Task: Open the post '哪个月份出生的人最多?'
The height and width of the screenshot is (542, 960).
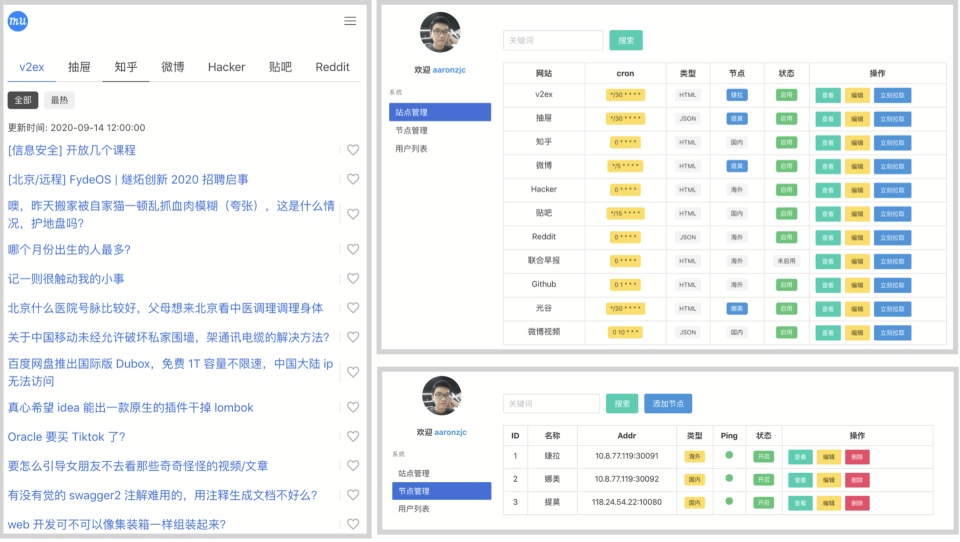Action: tap(69, 249)
